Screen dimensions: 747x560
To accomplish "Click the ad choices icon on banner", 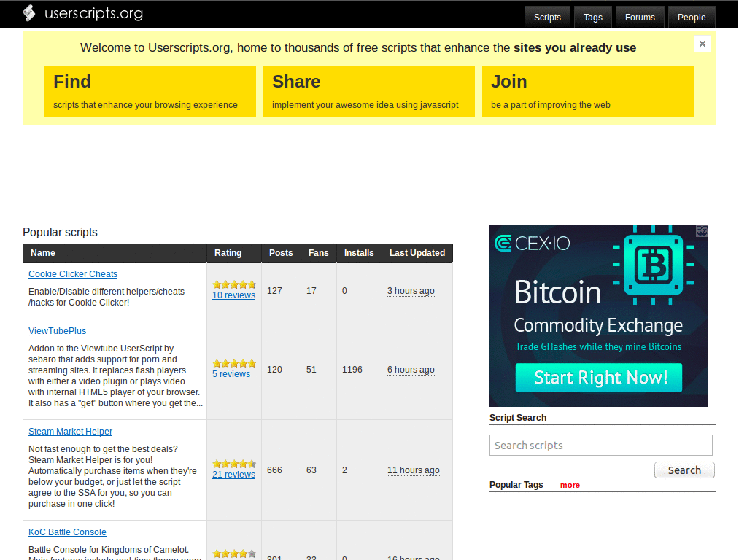I will [703, 230].
